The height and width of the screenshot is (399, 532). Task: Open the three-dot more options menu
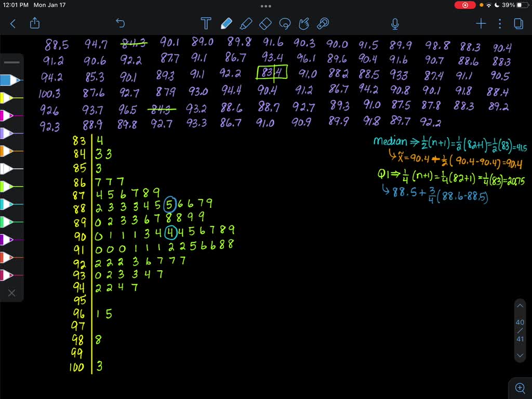tap(500, 23)
